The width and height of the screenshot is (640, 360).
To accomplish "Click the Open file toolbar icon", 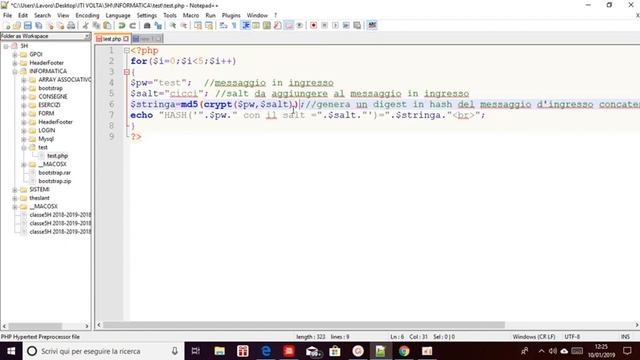I will click(17, 26).
